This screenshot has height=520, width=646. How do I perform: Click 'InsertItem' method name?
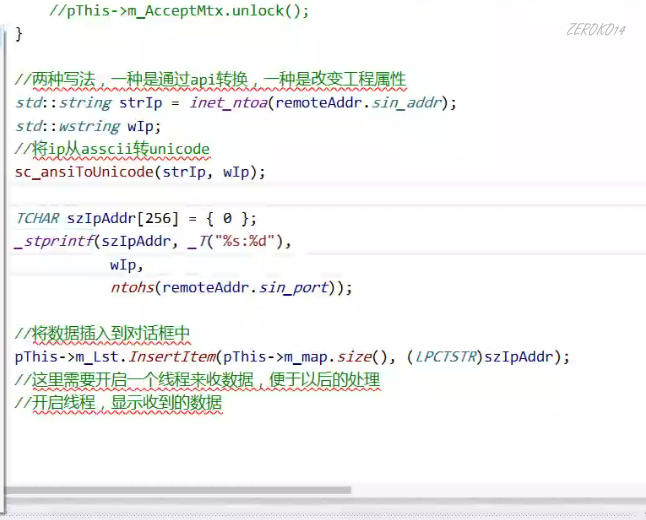(x=172, y=357)
